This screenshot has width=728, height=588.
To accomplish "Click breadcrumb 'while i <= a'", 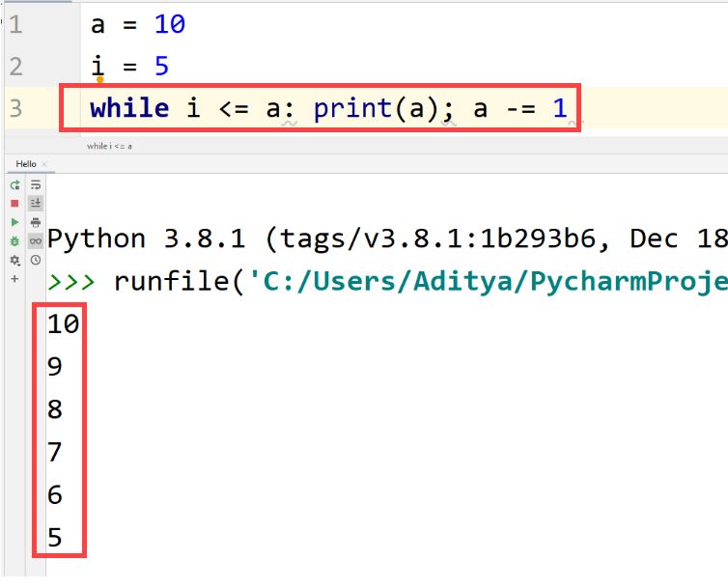I will 109,146.
